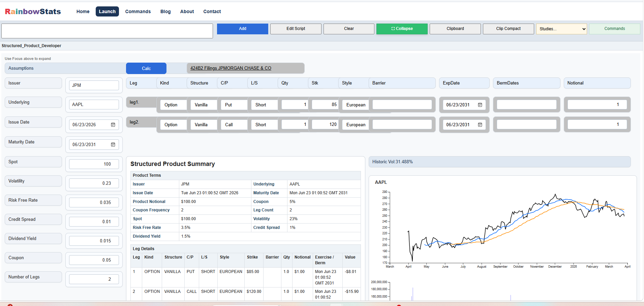Change leg2 Structure Vanilla selector
This screenshot has width=644, height=306.
click(x=204, y=125)
